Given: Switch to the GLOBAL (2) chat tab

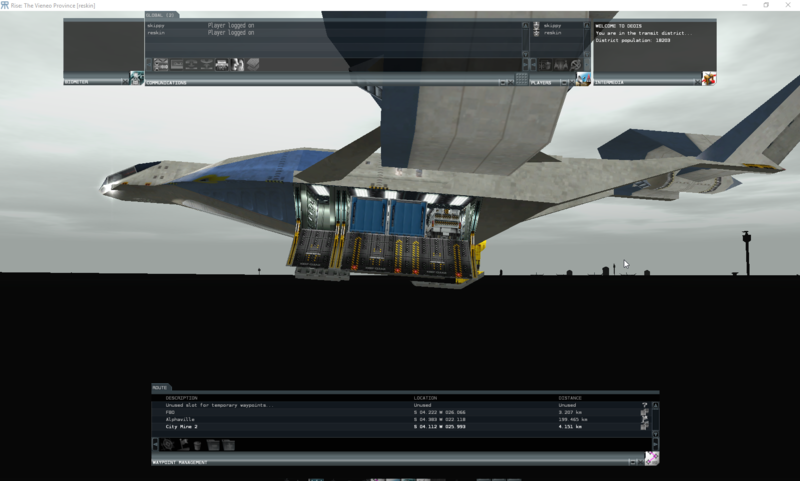Looking at the screenshot, I should 160,15.
